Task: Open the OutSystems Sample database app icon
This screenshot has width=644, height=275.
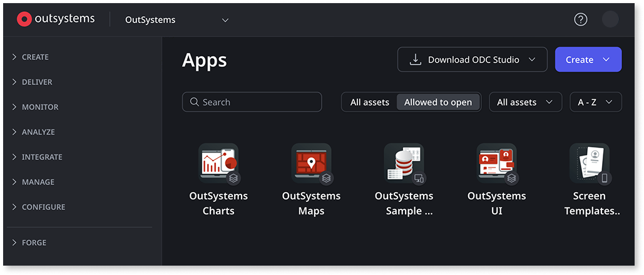Action: click(x=404, y=162)
